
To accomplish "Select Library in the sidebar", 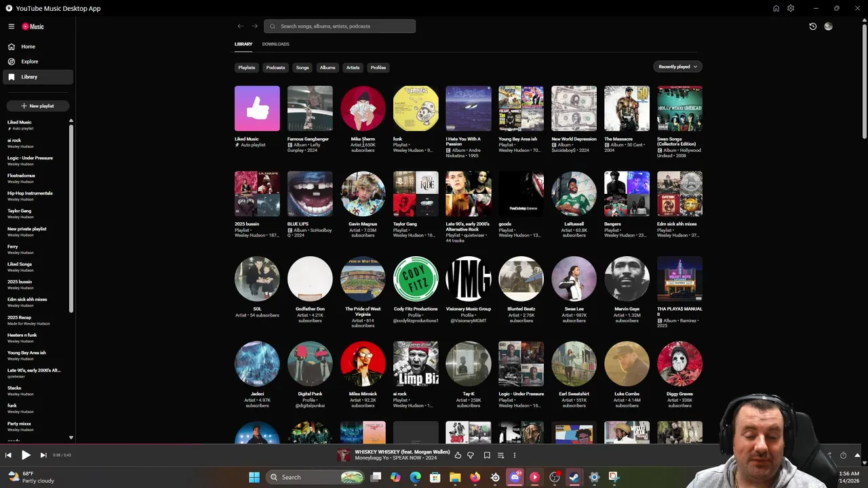I will click(x=38, y=77).
